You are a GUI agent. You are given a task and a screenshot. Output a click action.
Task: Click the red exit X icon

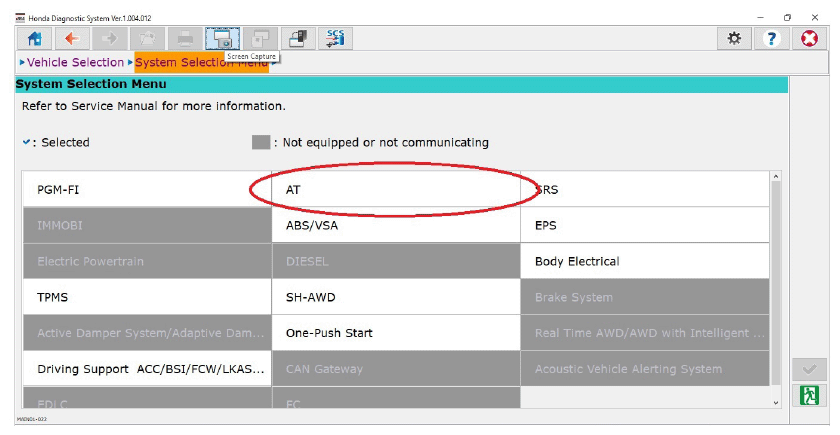(809, 38)
